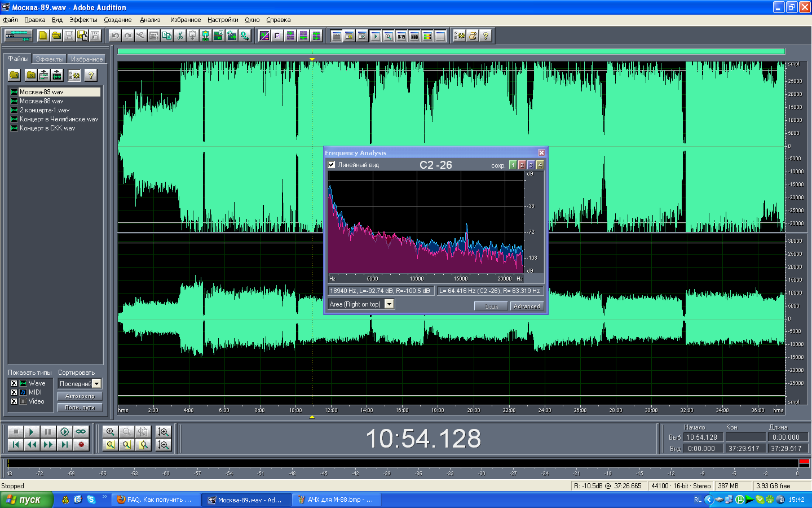This screenshot has height=508, width=812.
Task: Click the Go to End transport button
Action: pyautogui.click(x=65, y=445)
